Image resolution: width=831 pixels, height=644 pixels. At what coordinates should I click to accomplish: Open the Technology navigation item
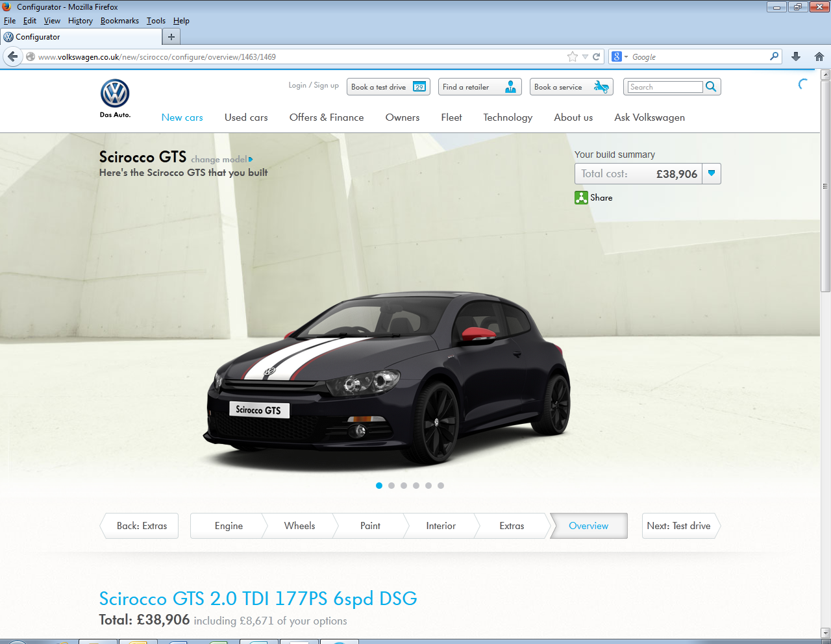[508, 118]
